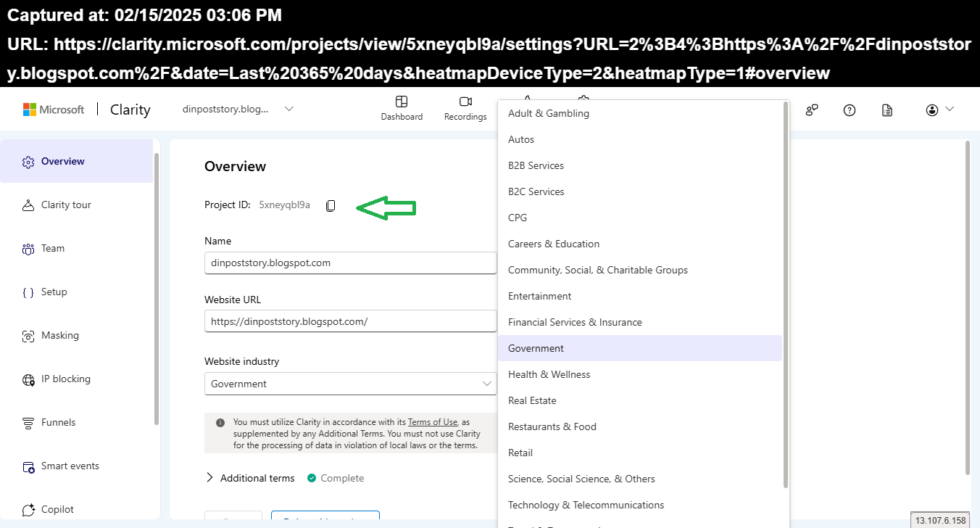Select the highlighted Government option
This screenshot has height=528, width=980.
pyautogui.click(x=640, y=348)
